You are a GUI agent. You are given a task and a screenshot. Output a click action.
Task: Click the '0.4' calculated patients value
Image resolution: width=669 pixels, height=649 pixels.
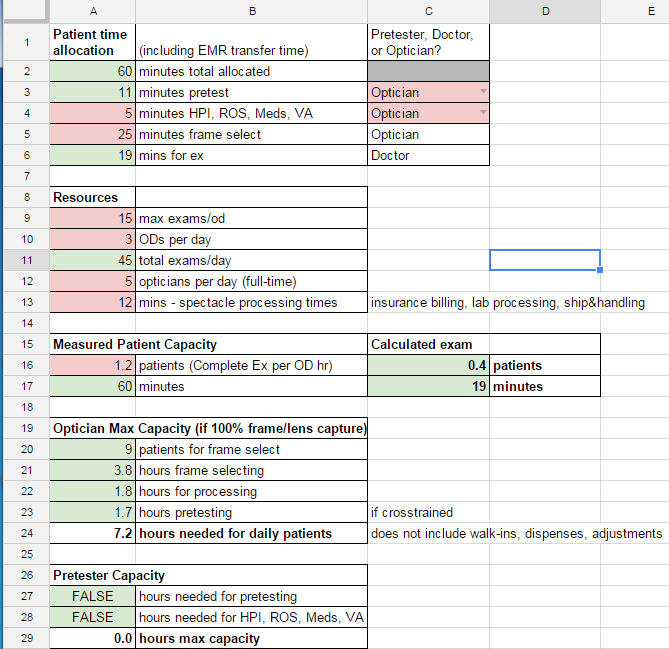(428, 365)
